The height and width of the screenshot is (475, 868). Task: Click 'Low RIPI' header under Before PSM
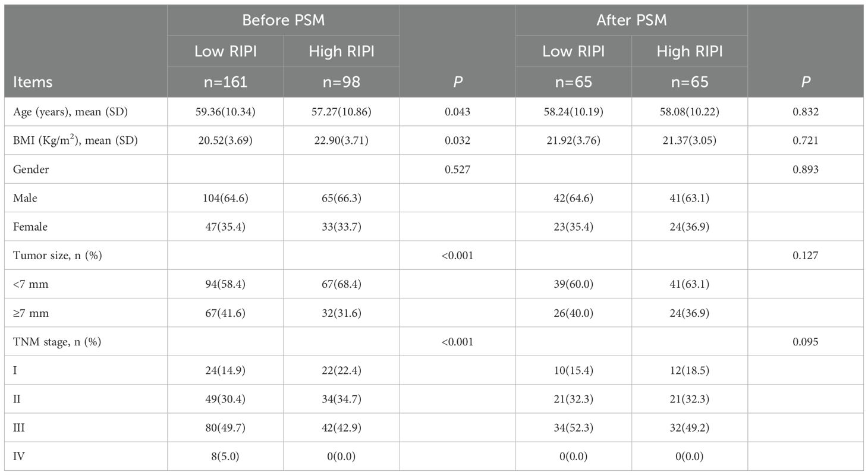point(225,51)
